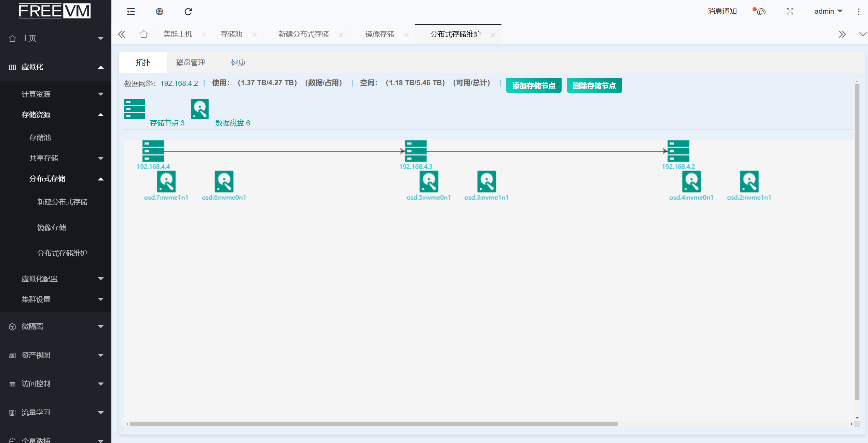Click the 删除存储节点 button
868x443 pixels.
[594, 85]
